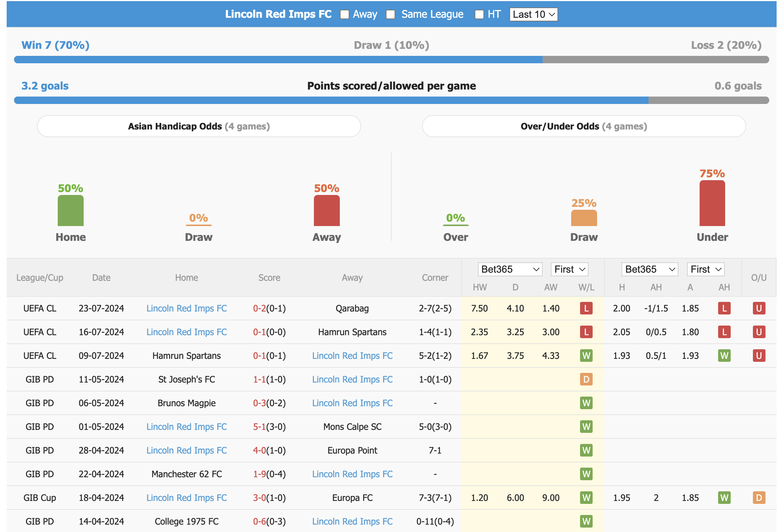The width and height of the screenshot is (784, 532).
Task: Click the 7.50 home win odds
Action: pos(480,308)
